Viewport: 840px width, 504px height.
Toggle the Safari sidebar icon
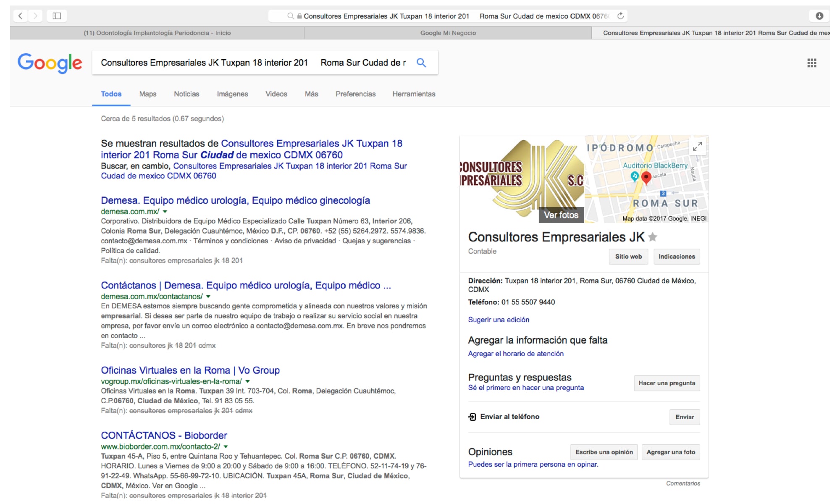point(57,16)
